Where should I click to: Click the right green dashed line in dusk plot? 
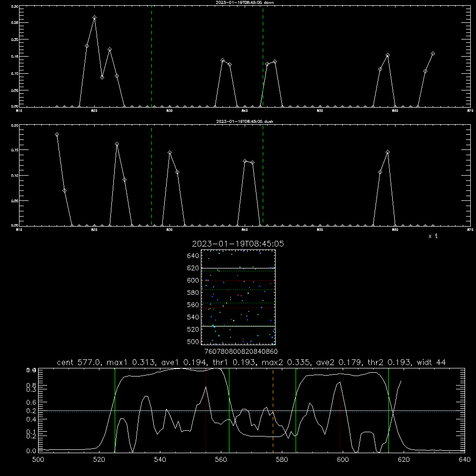[x=263, y=175]
